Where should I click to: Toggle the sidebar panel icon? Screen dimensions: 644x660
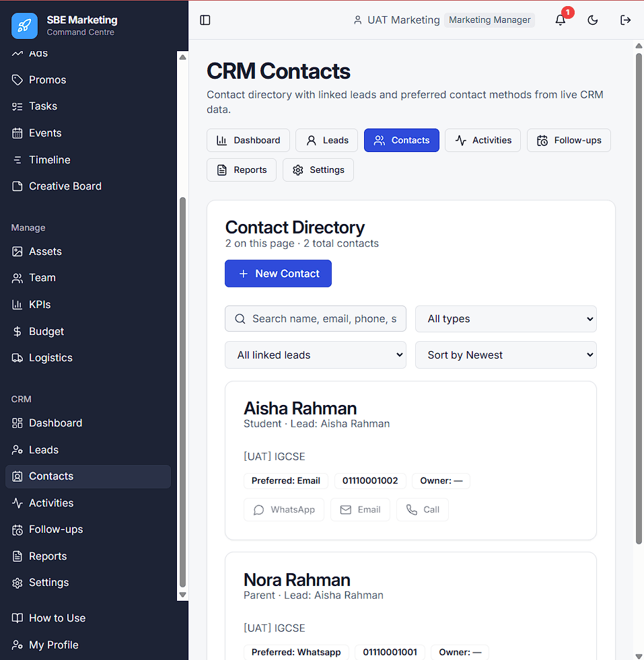(x=205, y=20)
